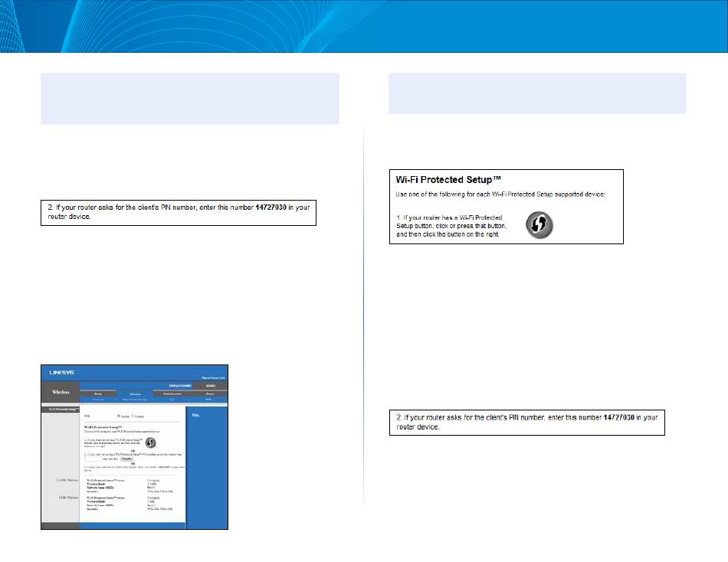Click the Linksys logo in the router page
Image resolution: width=728 pixels, height=562 pixels.
click(x=62, y=373)
